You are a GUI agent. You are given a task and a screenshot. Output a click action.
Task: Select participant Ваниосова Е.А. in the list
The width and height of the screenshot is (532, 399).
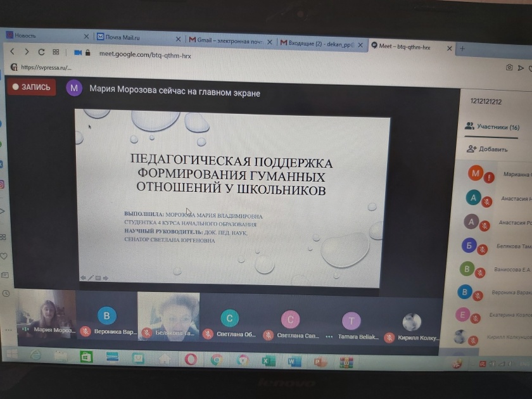(495, 269)
